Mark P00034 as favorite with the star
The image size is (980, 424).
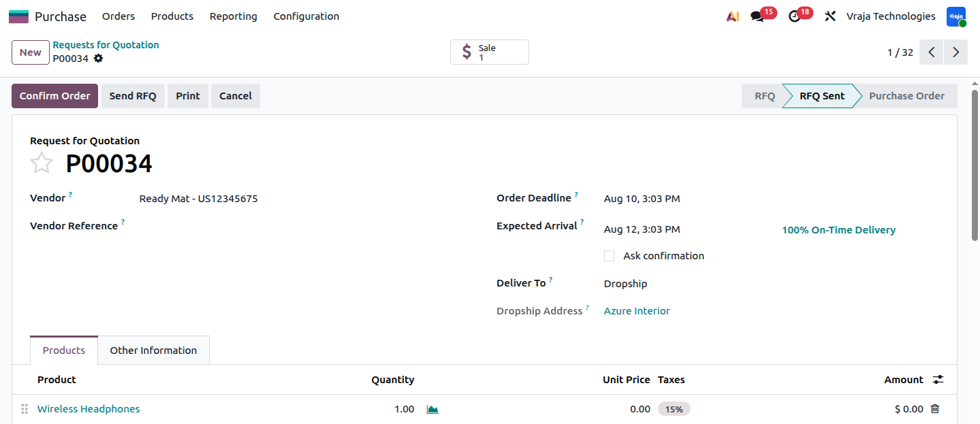coord(42,163)
